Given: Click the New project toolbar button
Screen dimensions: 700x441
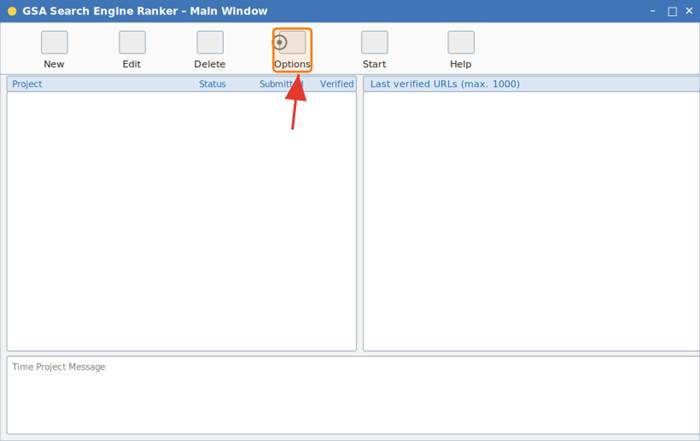Looking at the screenshot, I should (x=54, y=50).
